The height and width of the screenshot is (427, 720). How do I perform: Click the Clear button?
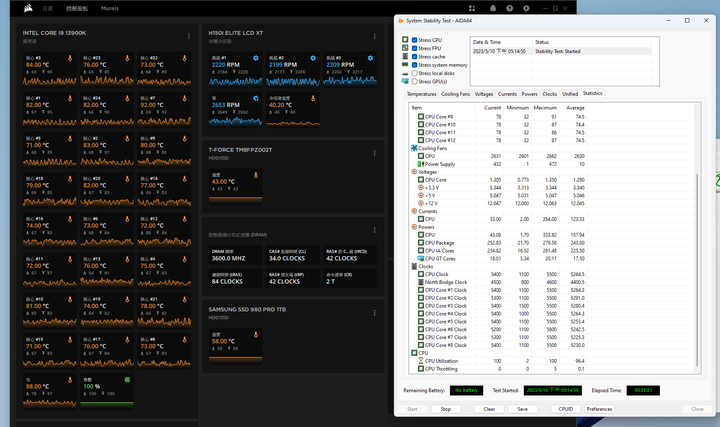tap(489, 409)
